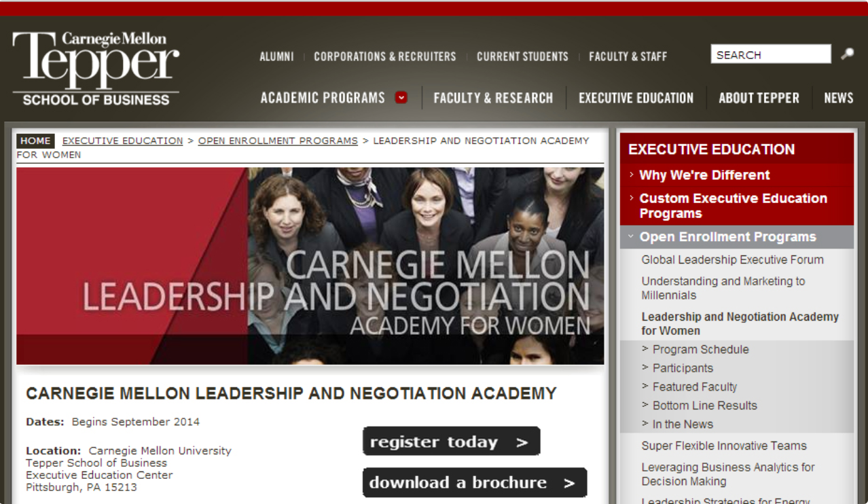Click the search magnifier icon
Image resolution: width=868 pixels, height=504 pixels.
(x=847, y=54)
